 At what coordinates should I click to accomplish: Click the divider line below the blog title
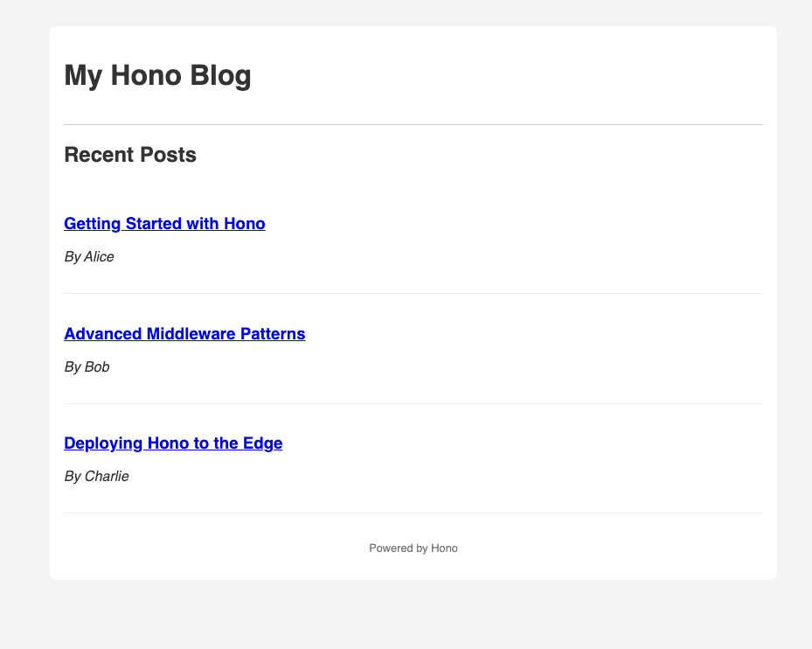coord(413,125)
